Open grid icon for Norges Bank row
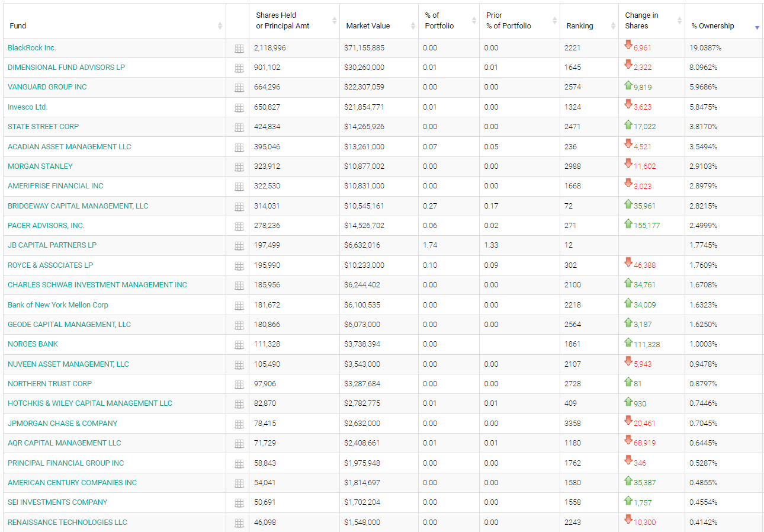764x532 pixels. pos(239,345)
